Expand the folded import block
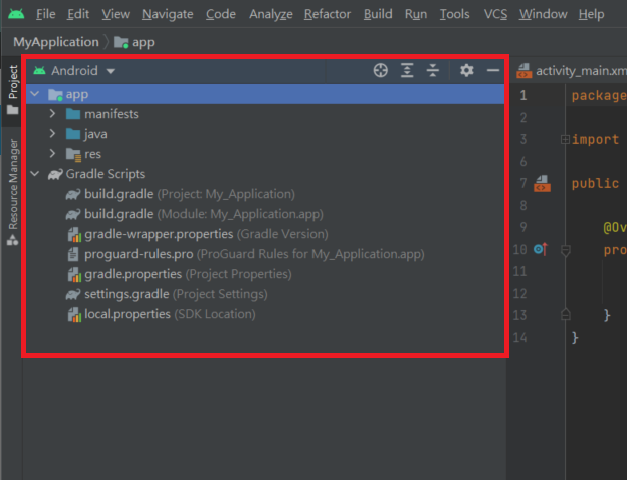 [x=565, y=139]
